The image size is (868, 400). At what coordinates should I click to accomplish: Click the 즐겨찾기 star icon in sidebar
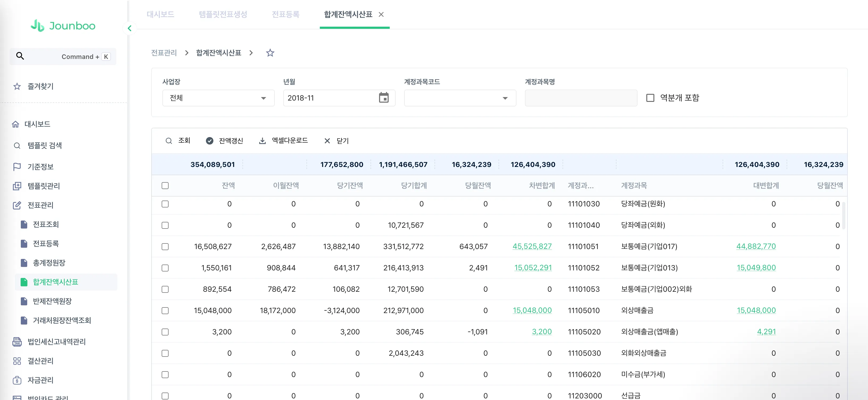pyautogui.click(x=17, y=86)
